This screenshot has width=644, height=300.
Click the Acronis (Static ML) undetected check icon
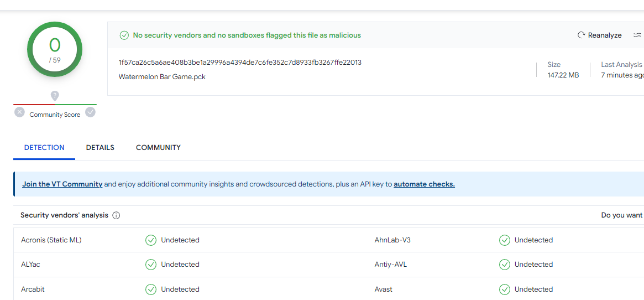click(151, 240)
